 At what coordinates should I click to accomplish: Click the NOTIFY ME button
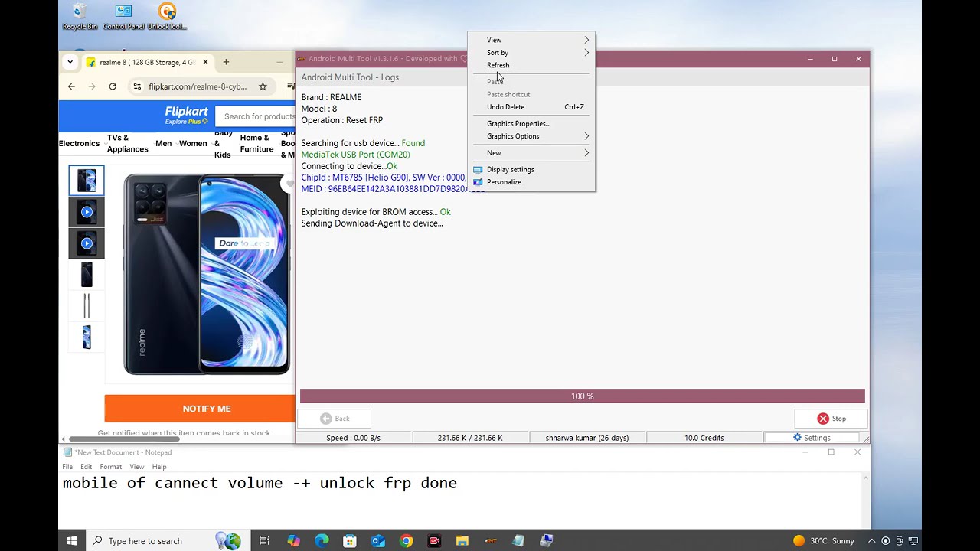200,409
